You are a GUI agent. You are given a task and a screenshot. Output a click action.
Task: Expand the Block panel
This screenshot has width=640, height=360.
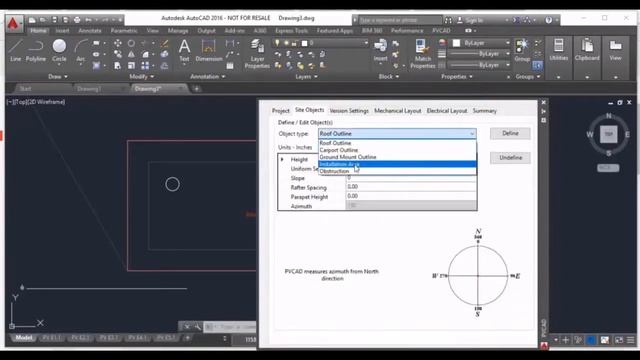point(388,76)
